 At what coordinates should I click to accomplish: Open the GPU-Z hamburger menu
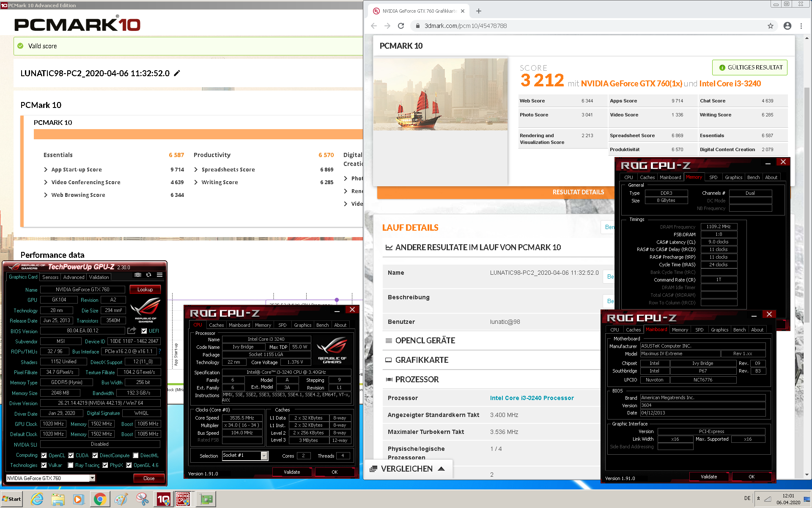[159, 275]
